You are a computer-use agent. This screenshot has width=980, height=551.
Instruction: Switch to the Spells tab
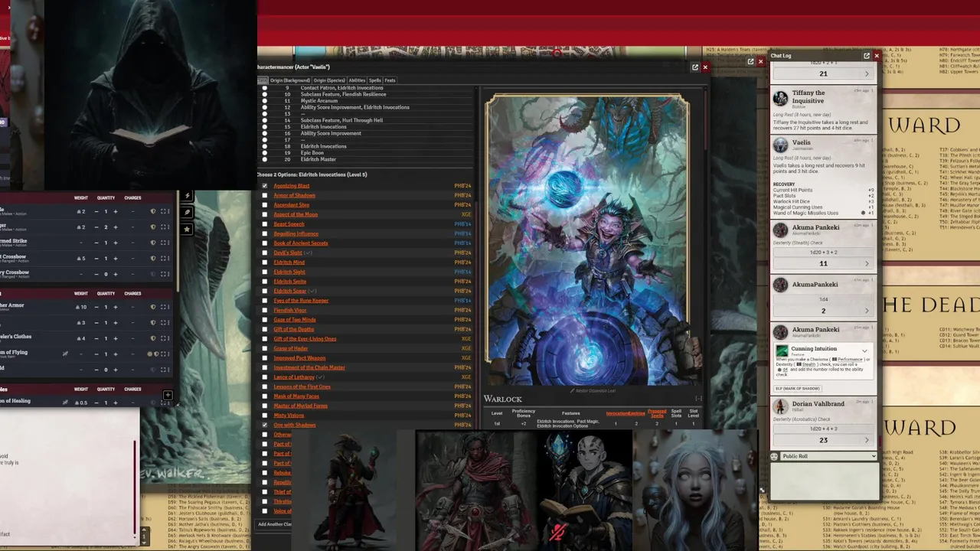[375, 80]
